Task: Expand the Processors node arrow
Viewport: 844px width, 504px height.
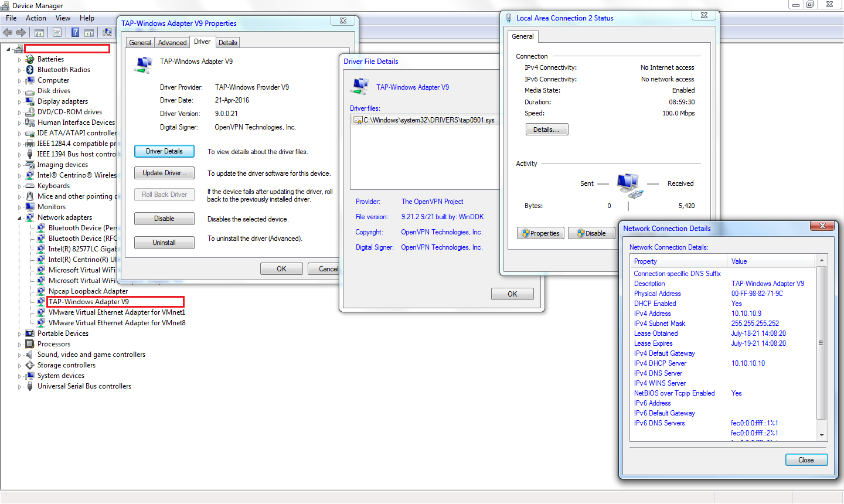Action: pos(19,345)
